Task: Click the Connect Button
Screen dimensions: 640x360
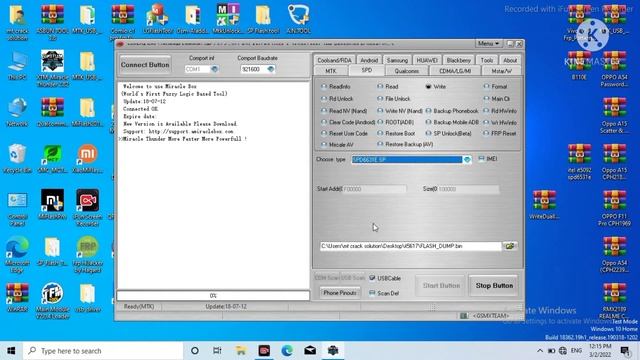Action: click(x=145, y=64)
